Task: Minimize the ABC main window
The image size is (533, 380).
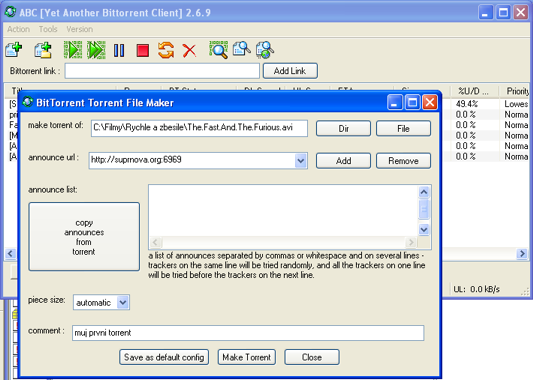Action: [x=485, y=13]
